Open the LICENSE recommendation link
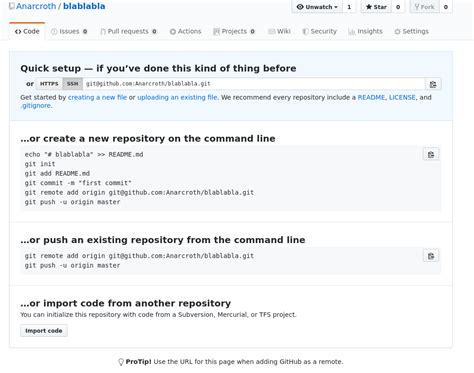The image size is (474, 373). (402, 97)
